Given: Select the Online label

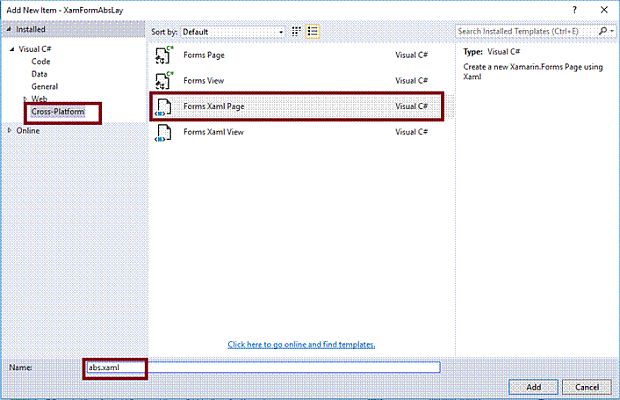Looking at the screenshot, I should coord(28,130).
